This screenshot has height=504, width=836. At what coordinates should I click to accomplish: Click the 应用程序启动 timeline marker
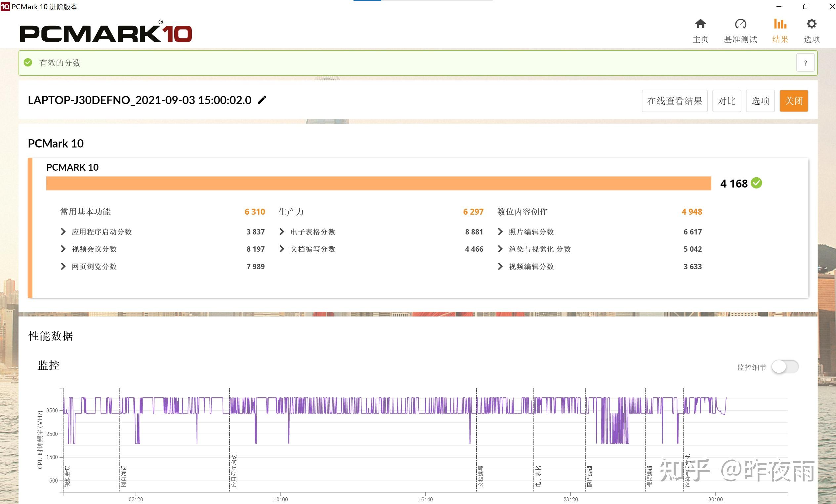click(234, 471)
